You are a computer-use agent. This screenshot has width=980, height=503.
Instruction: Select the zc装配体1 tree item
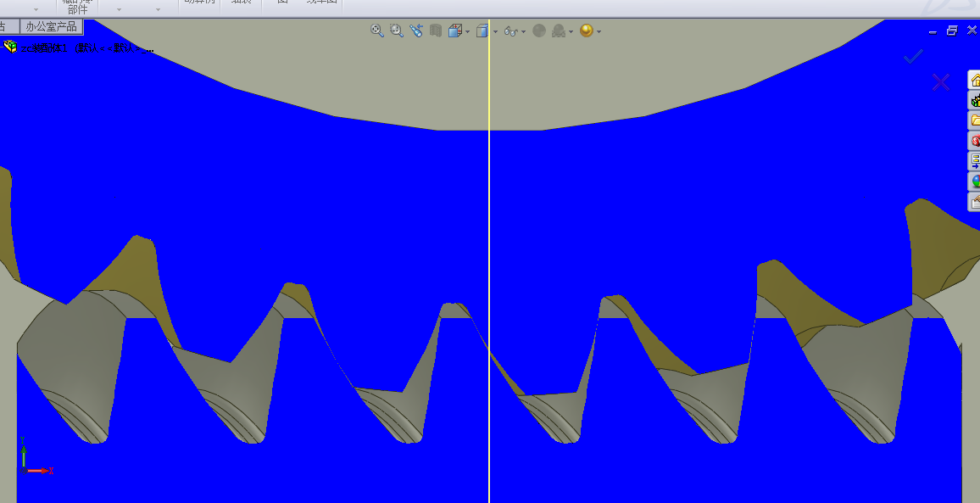(x=86, y=48)
